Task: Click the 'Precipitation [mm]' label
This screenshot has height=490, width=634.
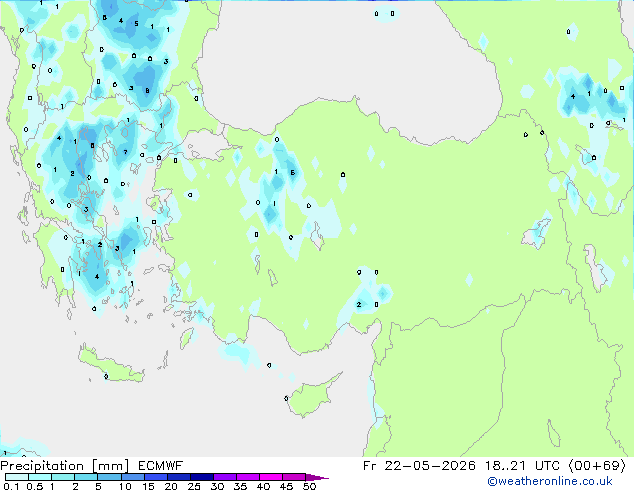Action: coord(65,466)
